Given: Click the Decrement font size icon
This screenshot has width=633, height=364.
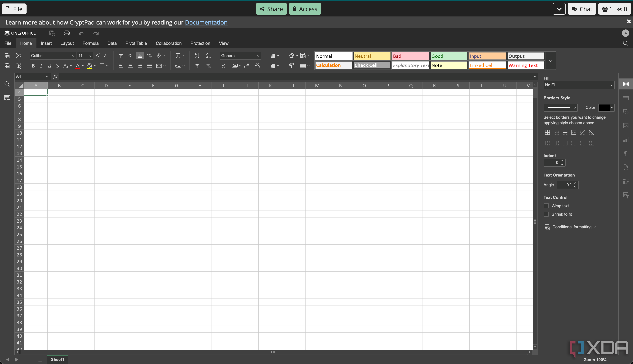Looking at the screenshot, I should [106, 55].
